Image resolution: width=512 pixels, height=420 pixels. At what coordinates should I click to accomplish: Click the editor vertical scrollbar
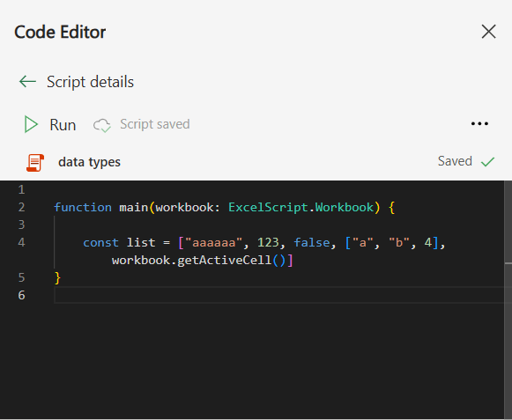click(x=508, y=299)
